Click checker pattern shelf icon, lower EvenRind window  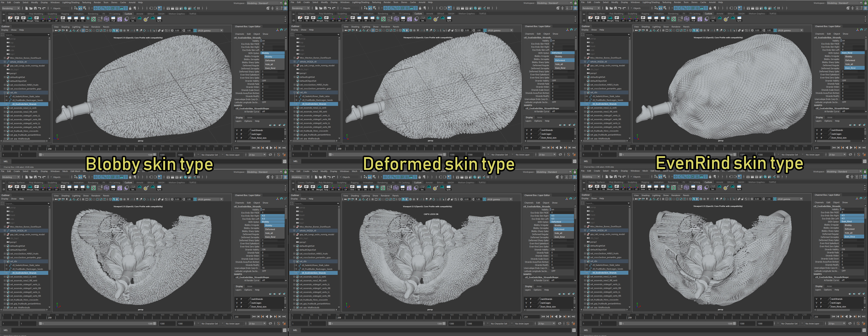coord(674,188)
